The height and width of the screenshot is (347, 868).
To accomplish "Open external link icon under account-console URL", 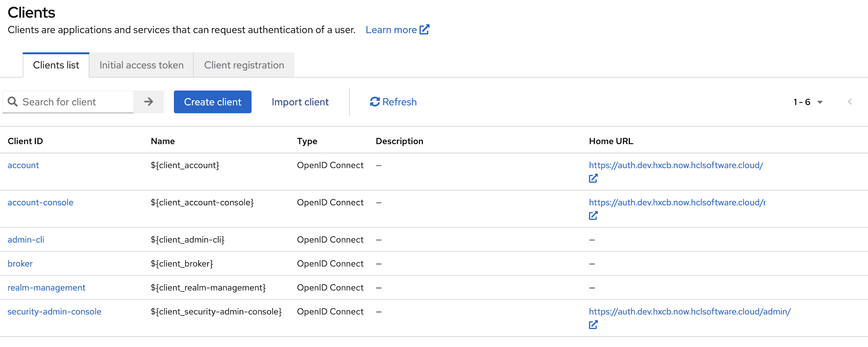I will 593,216.
